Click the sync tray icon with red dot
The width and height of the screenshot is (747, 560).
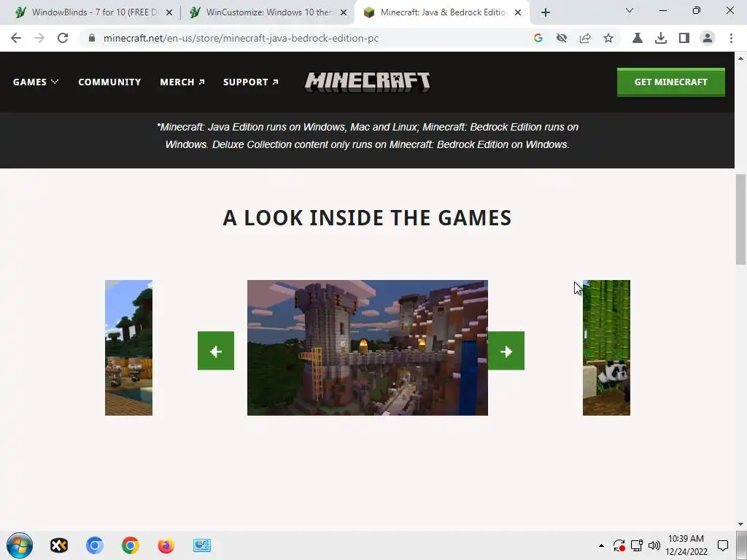click(x=619, y=545)
